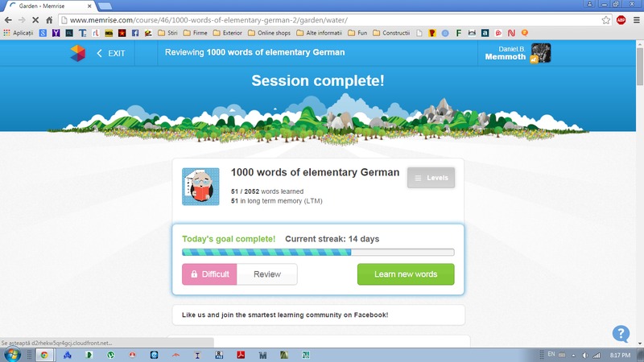Expand the Stiri bookmarks folder

coord(167,33)
